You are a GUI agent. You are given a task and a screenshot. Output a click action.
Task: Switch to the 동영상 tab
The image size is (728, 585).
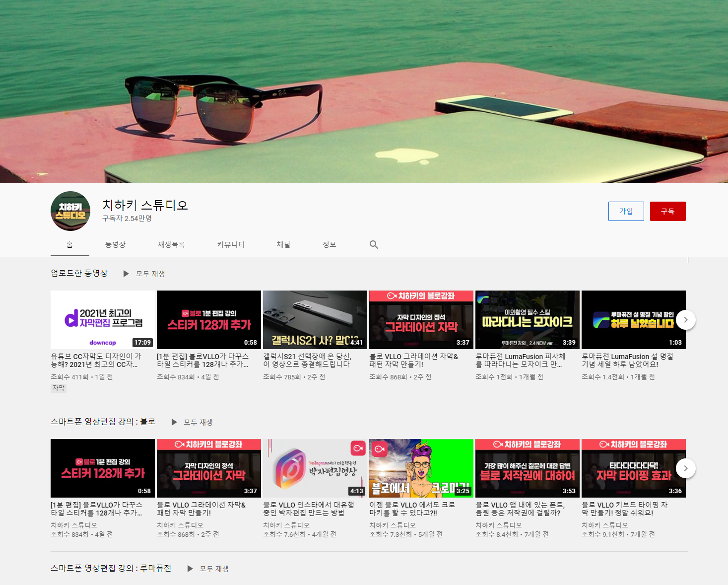pos(115,245)
